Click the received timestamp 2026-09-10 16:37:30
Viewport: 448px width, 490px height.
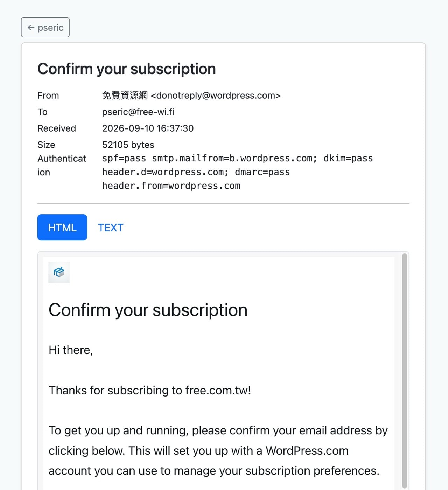click(148, 128)
